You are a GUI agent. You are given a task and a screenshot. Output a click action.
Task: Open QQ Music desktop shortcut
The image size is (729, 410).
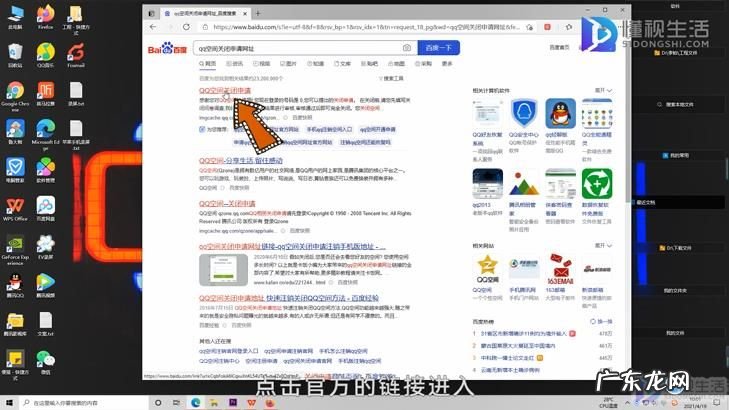click(x=45, y=56)
